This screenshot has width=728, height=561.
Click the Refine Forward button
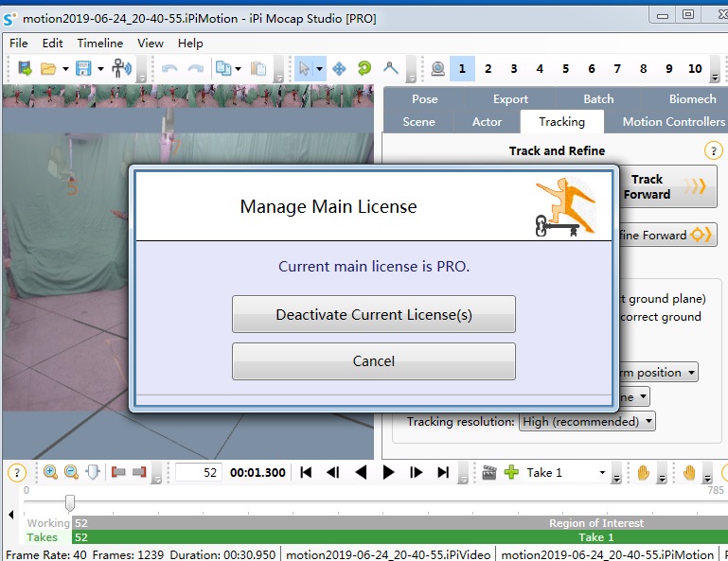(667, 235)
